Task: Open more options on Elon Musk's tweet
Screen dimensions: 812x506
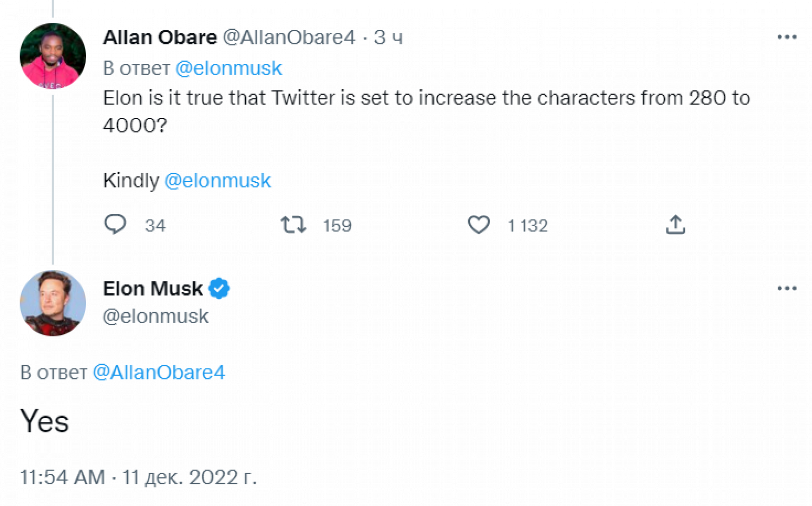Action: tap(787, 288)
